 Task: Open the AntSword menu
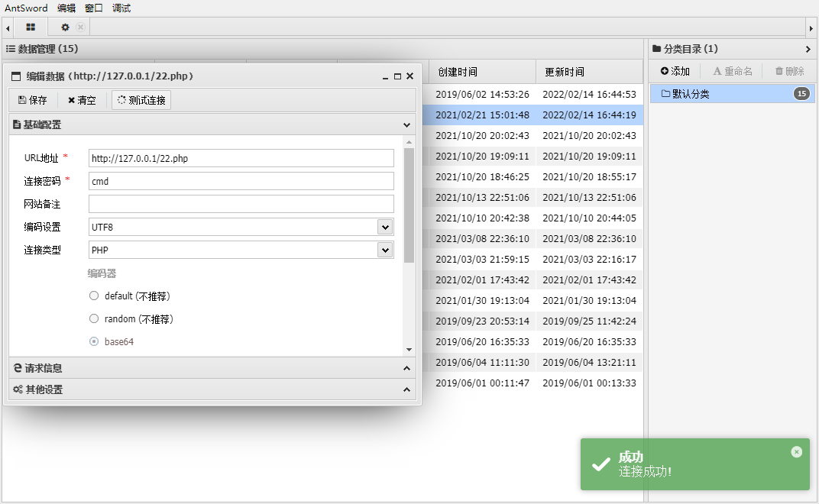[26, 8]
